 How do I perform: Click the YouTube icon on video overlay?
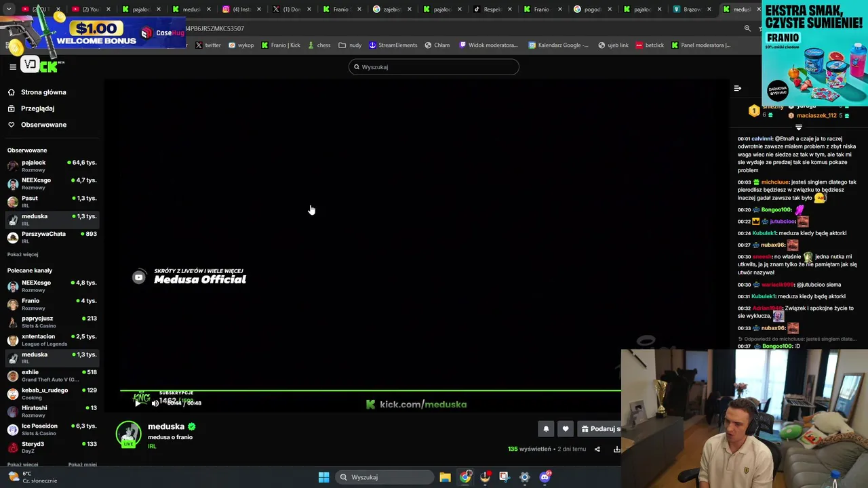click(139, 277)
